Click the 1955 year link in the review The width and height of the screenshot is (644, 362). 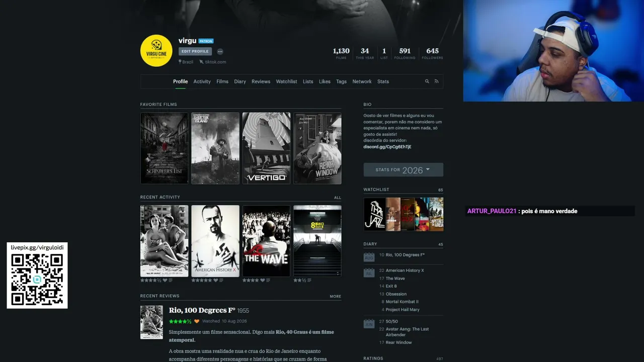pyautogui.click(x=243, y=311)
